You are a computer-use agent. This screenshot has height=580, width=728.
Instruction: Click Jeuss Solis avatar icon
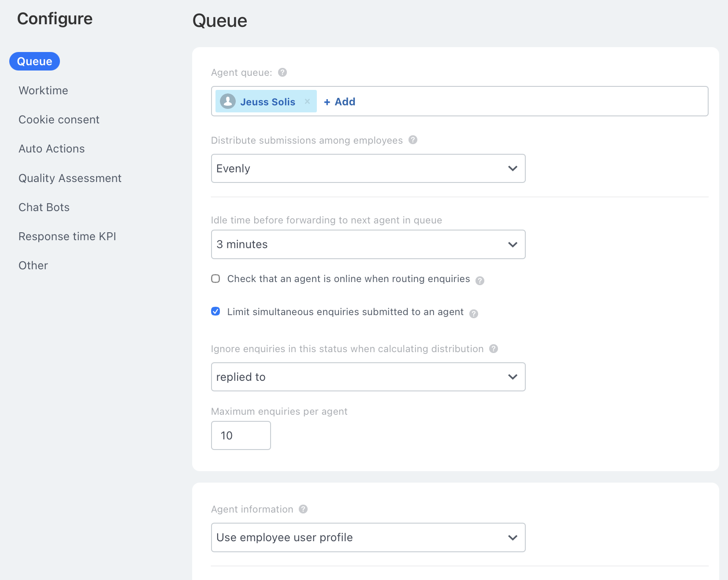coord(228,101)
